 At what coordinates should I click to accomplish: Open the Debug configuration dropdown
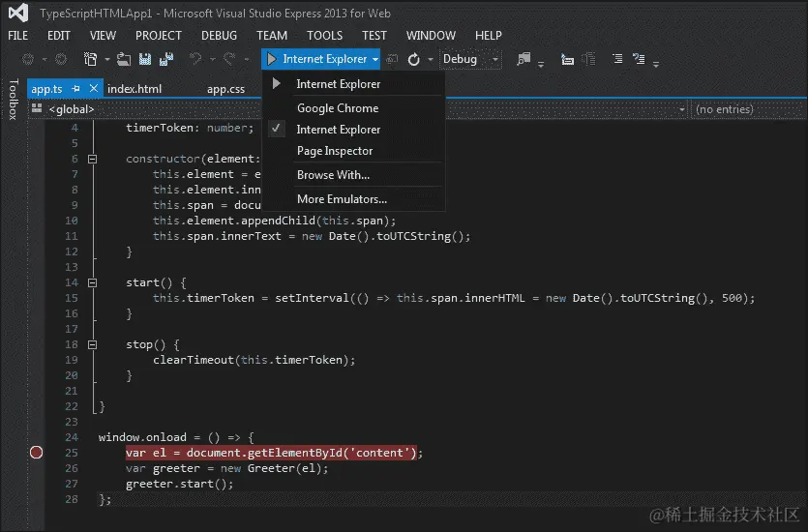point(471,59)
